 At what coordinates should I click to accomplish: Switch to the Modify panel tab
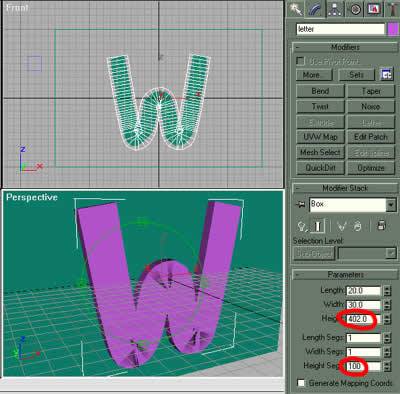(x=315, y=9)
